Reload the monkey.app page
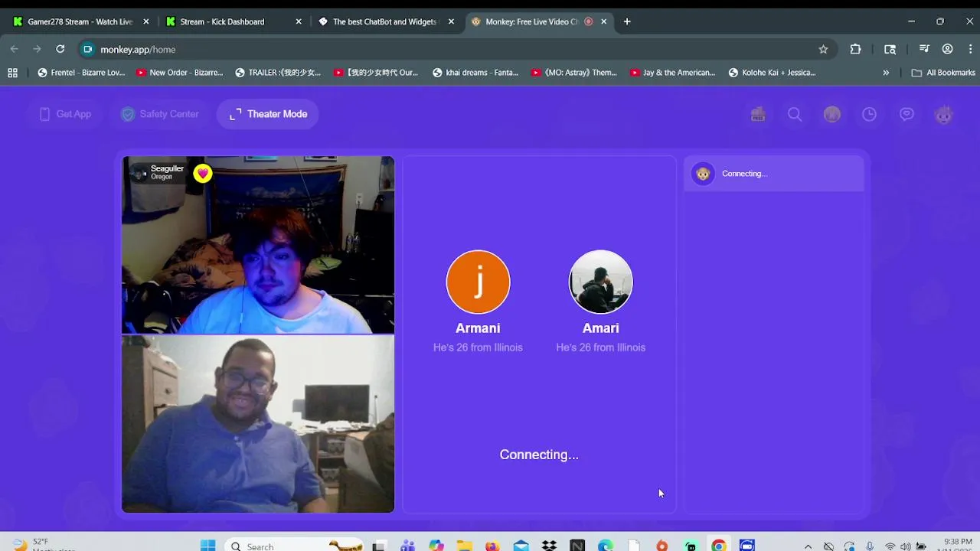Viewport: 980px width, 551px height. pos(60,49)
